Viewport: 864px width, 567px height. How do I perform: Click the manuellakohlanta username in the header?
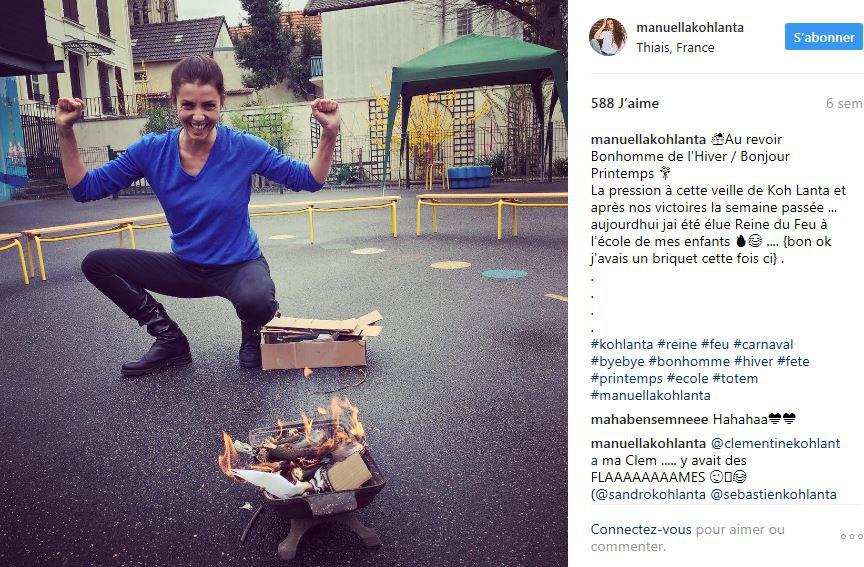point(690,28)
